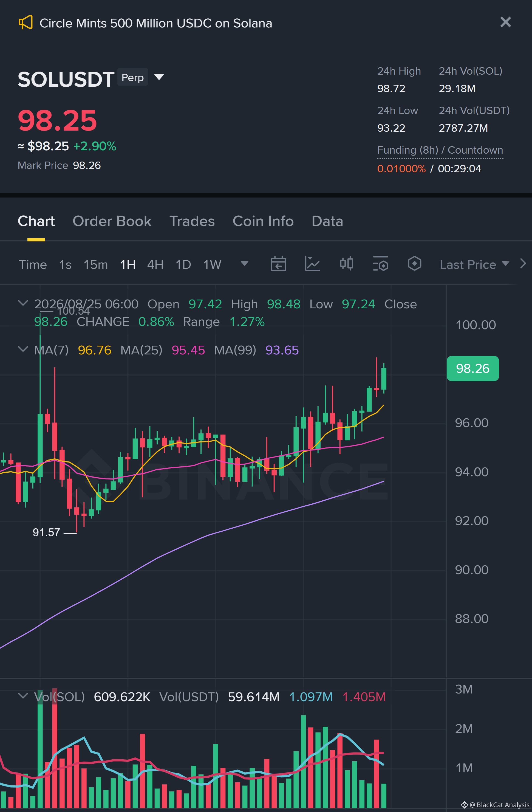Click the announcement megaphone icon
532x812 pixels.
26,22
